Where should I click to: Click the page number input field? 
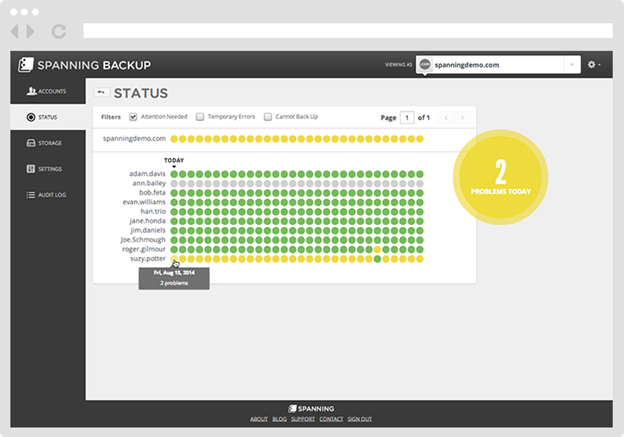pos(407,117)
